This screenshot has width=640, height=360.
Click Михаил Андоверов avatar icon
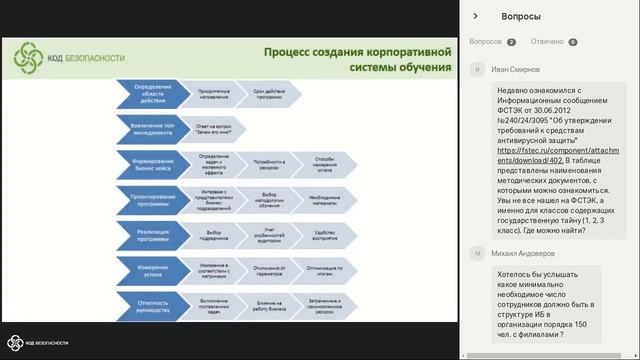pos(477,253)
